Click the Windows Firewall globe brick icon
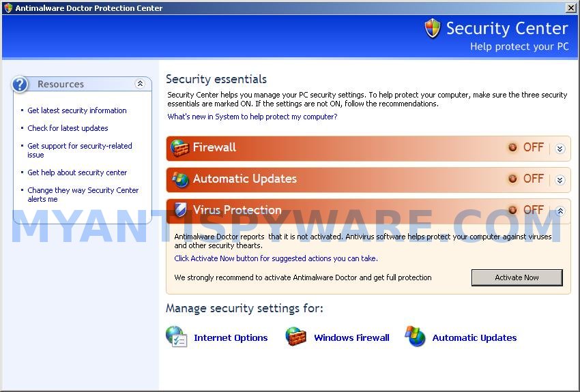Image resolution: width=580 pixels, height=392 pixels. pos(296,337)
